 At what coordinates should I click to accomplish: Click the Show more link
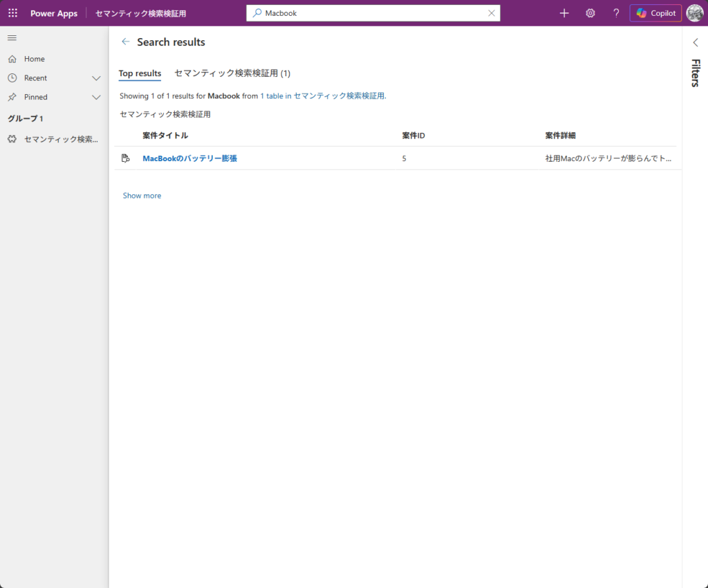pyautogui.click(x=142, y=196)
